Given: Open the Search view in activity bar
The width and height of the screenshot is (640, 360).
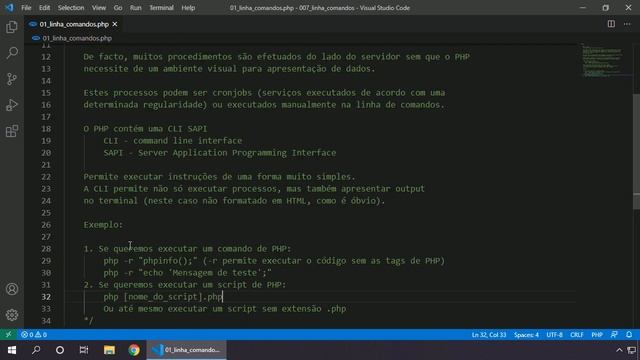Looking at the screenshot, I should point(12,53).
